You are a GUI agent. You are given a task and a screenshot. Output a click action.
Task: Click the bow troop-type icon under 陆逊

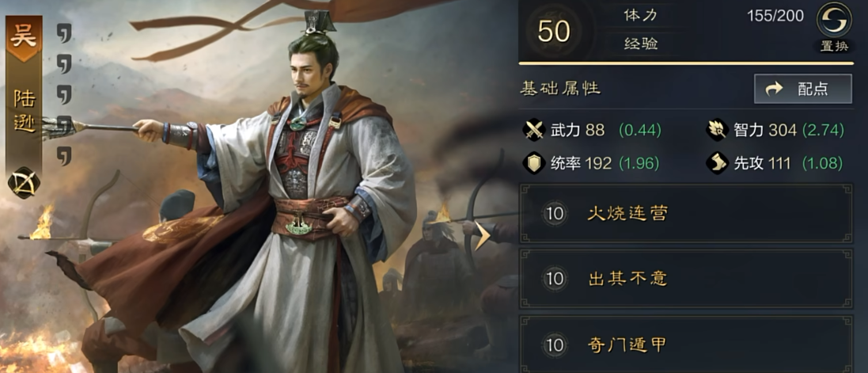[x=24, y=183]
